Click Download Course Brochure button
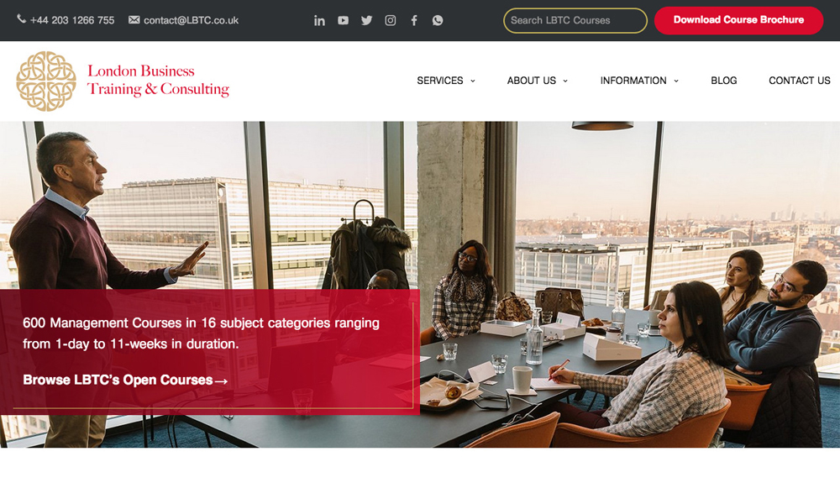Viewport: 840px width, 504px height. (738, 20)
